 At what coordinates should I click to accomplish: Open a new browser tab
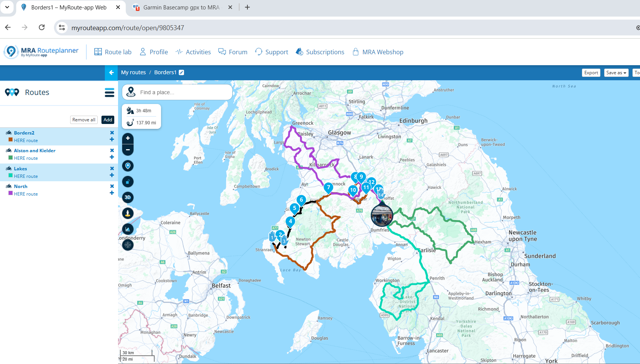247,7
